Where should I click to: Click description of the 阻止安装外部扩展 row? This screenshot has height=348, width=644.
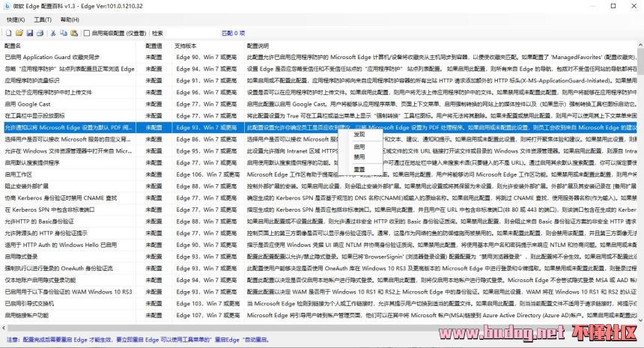pos(442,186)
